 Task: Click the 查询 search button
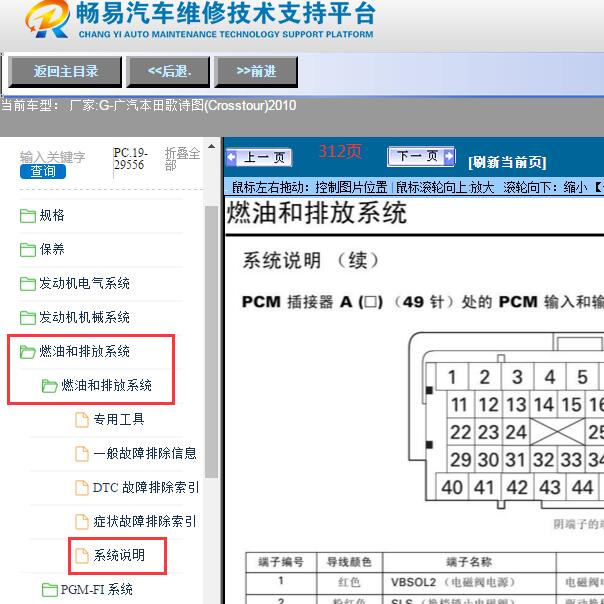point(43,171)
